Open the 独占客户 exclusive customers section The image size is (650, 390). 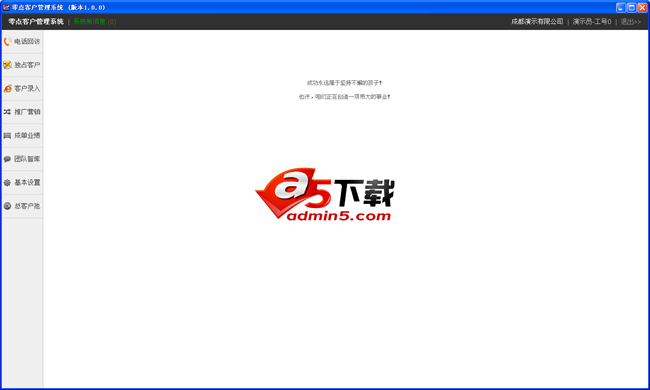click(22, 65)
